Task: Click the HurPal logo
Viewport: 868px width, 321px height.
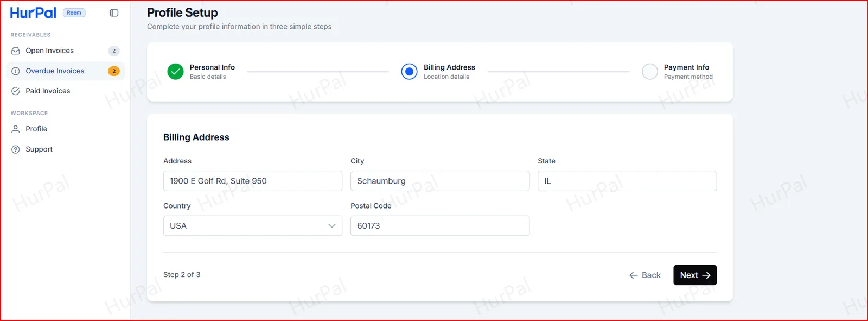Action: pyautogui.click(x=33, y=12)
